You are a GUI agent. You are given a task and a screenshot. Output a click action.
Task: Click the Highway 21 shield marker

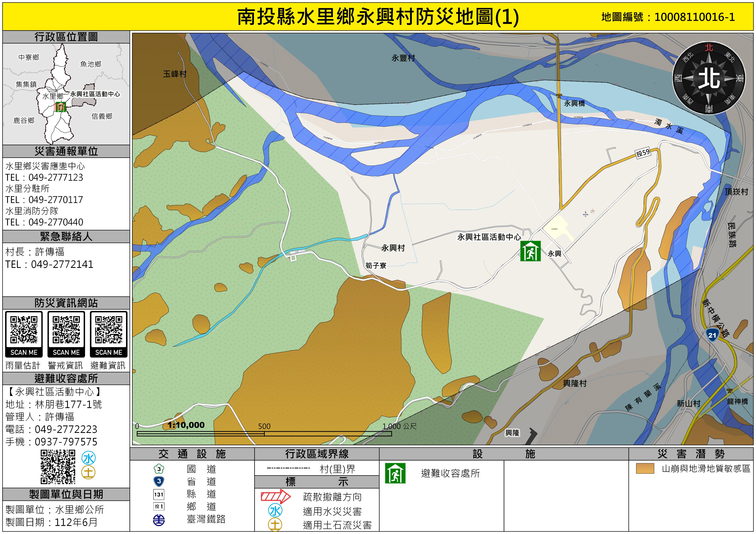(712, 335)
